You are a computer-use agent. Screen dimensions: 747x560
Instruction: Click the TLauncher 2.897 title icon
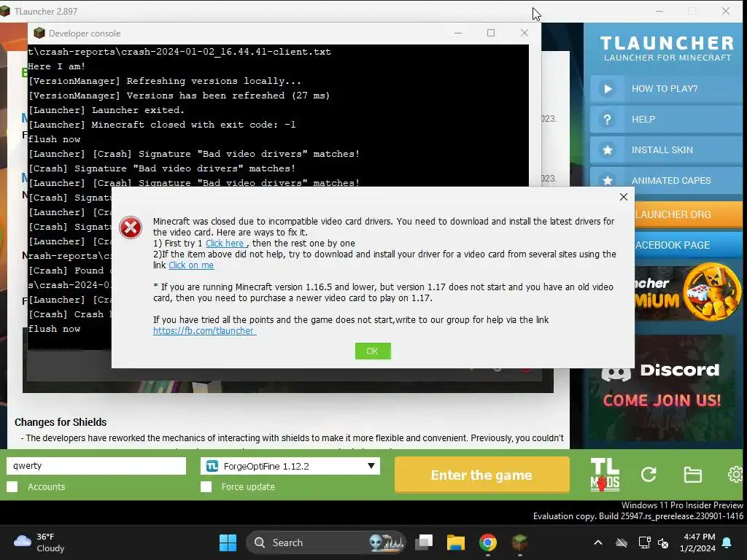pyautogui.click(x=5, y=11)
